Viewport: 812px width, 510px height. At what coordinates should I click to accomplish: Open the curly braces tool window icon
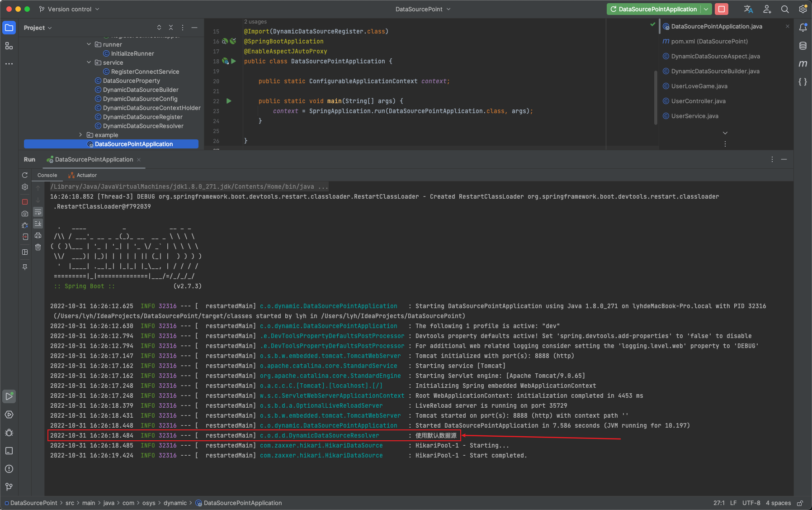click(803, 82)
